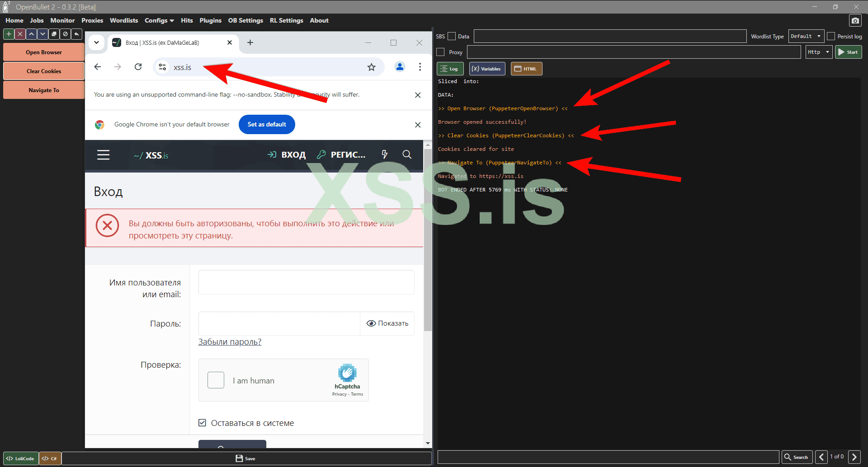Take a screenshot with the camera icon
The width and height of the screenshot is (868, 467).
coord(855,21)
